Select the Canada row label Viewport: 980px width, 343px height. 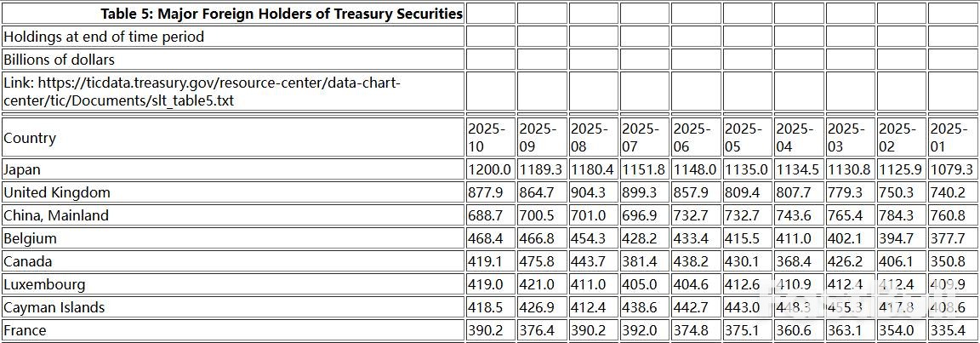pos(28,261)
